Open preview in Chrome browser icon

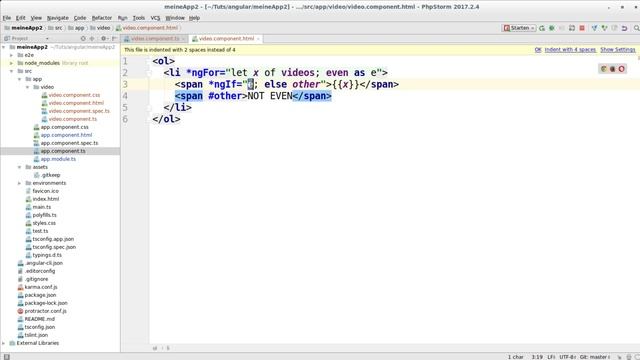[604, 69]
